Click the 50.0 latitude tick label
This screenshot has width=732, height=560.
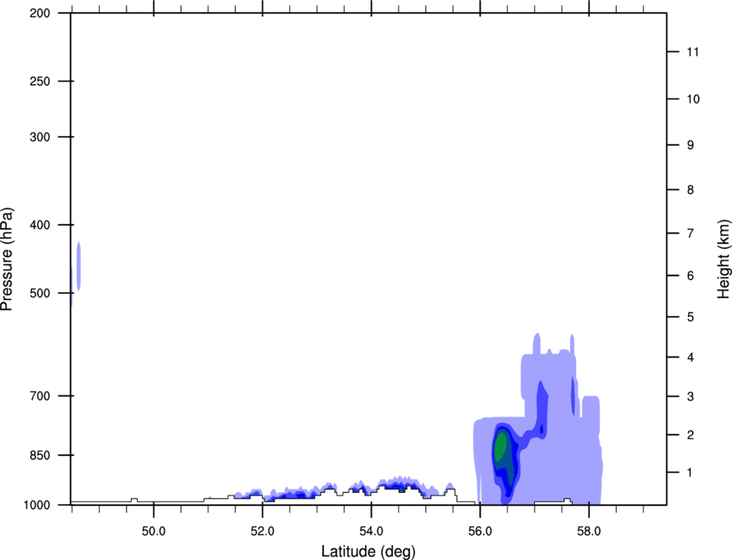pyautogui.click(x=153, y=532)
